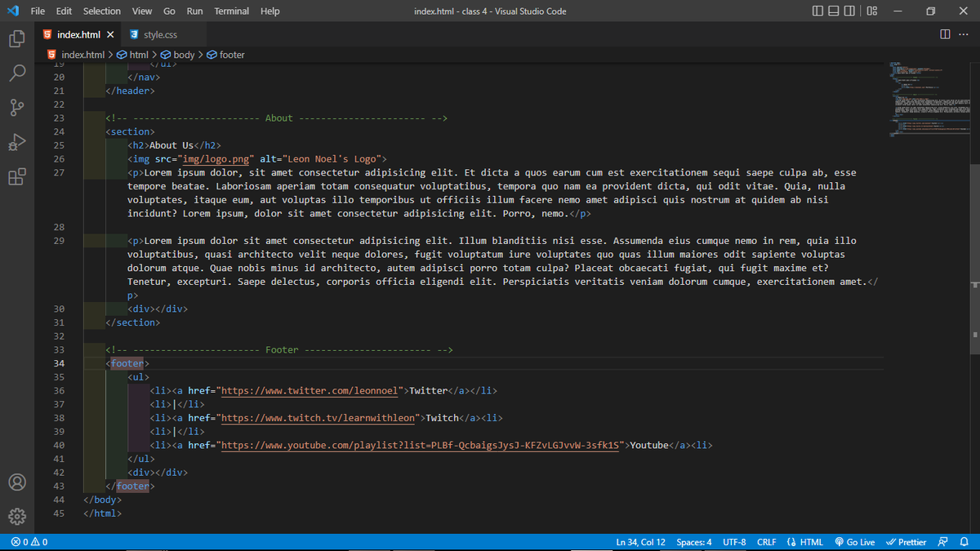The height and width of the screenshot is (551, 980).
Task: Open the Help menu
Action: (x=270, y=11)
